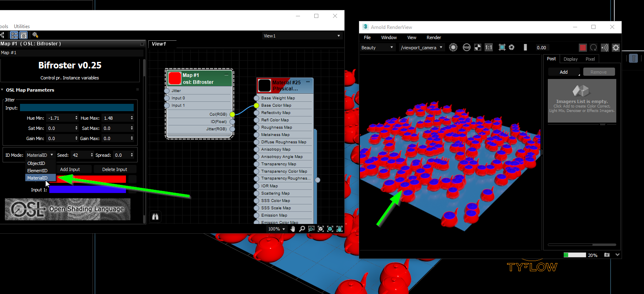Click the exposure circle icon beside the camera dropdown

(x=453, y=48)
